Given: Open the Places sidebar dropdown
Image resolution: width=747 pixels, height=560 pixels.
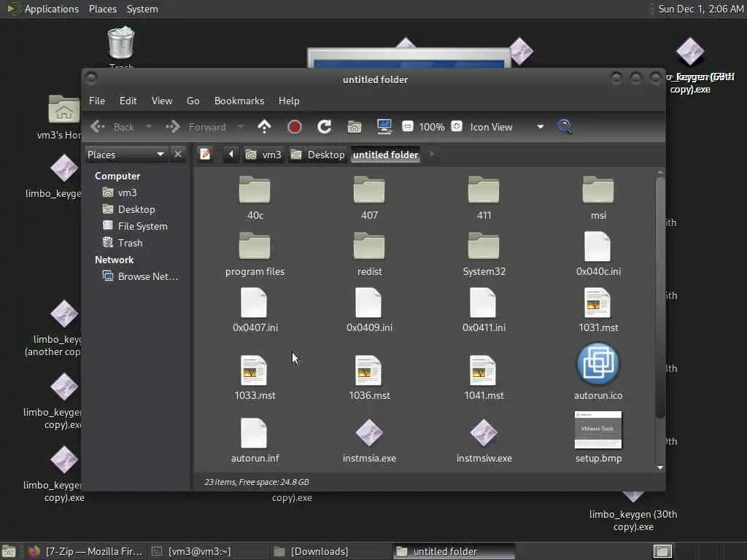Looking at the screenshot, I should 126,155.
